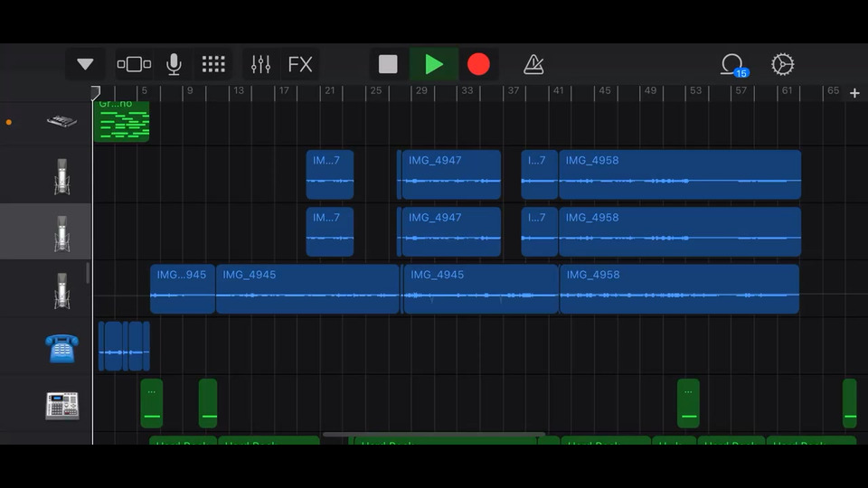868x488 pixels.
Task: Select drum machine region near bar 53
Action: 688,403
